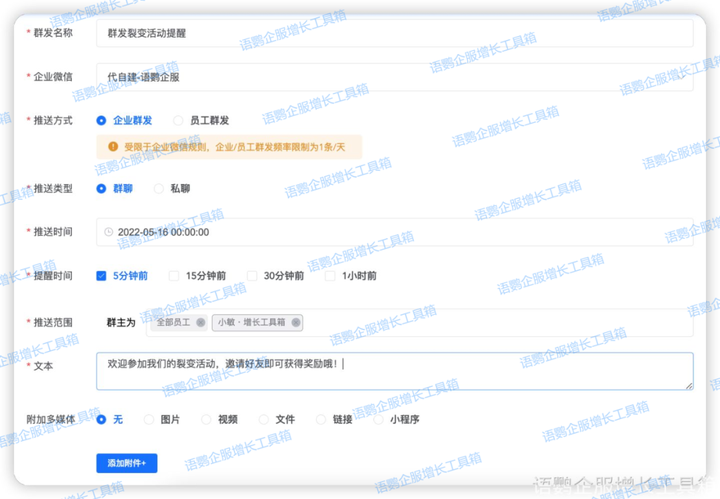Click the clock icon in 推送时间 field
This screenshot has height=499, width=720.
click(x=109, y=232)
